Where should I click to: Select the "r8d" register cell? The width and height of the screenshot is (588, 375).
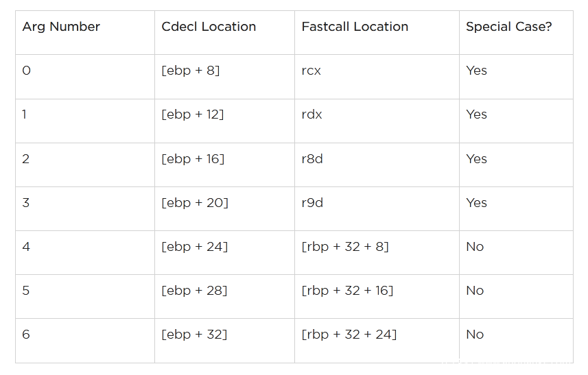312,159
